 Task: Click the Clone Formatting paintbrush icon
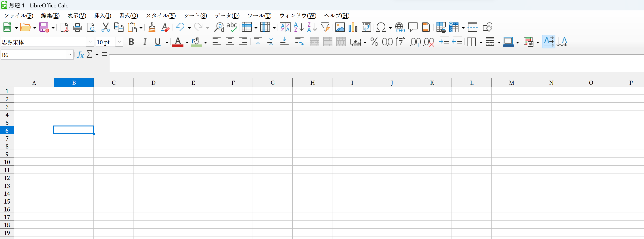152,27
